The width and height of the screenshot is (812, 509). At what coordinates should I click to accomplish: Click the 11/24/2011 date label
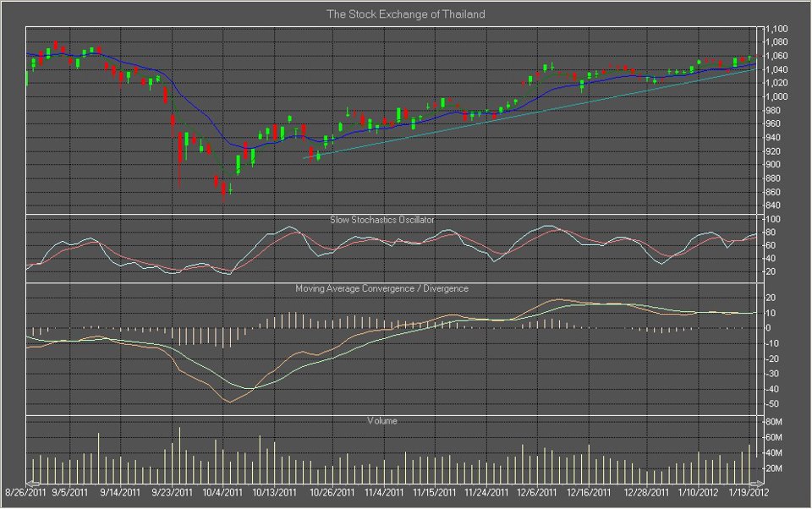[x=486, y=492]
